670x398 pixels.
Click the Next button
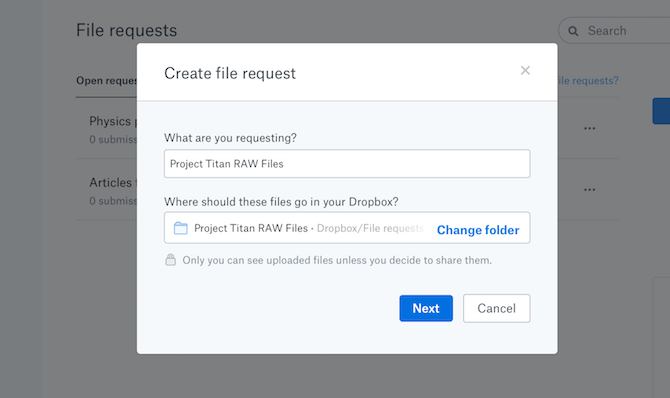(x=426, y=308)
